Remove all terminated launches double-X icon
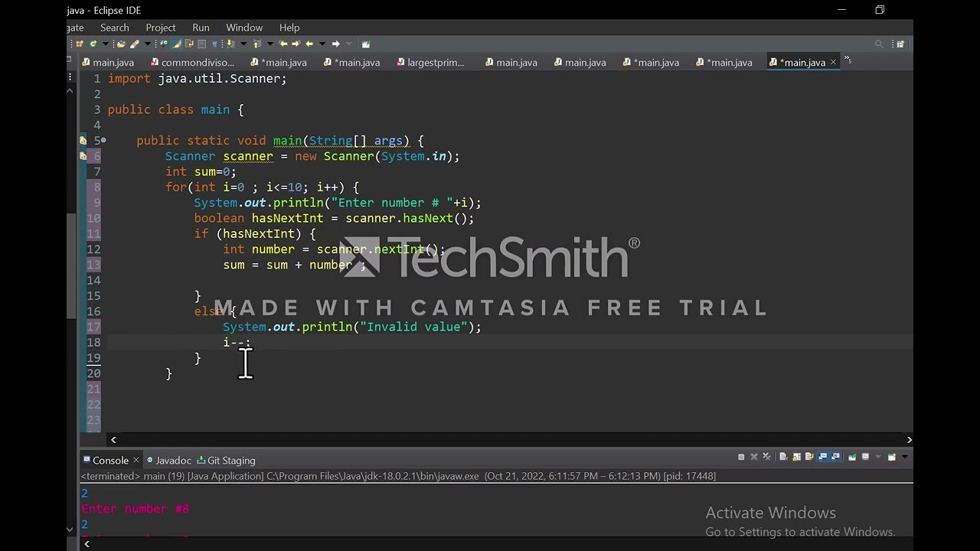 click(x=766, y=457)
